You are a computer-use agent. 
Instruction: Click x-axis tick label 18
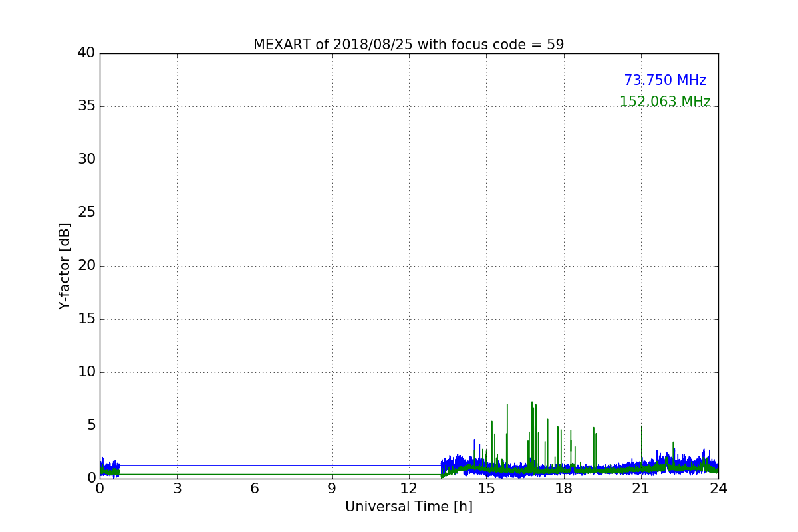(564, 489)
